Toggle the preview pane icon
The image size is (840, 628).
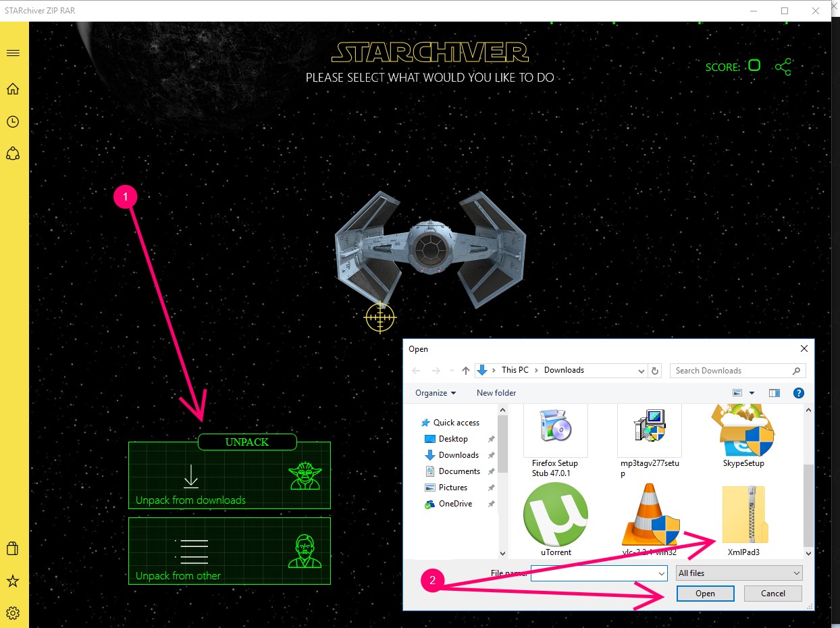[x=775, y=393]
